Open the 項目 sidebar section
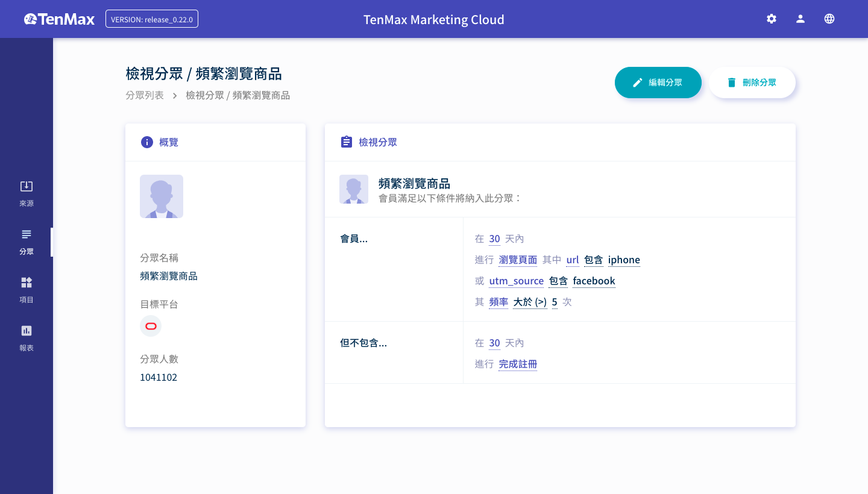 coord(27,290)
